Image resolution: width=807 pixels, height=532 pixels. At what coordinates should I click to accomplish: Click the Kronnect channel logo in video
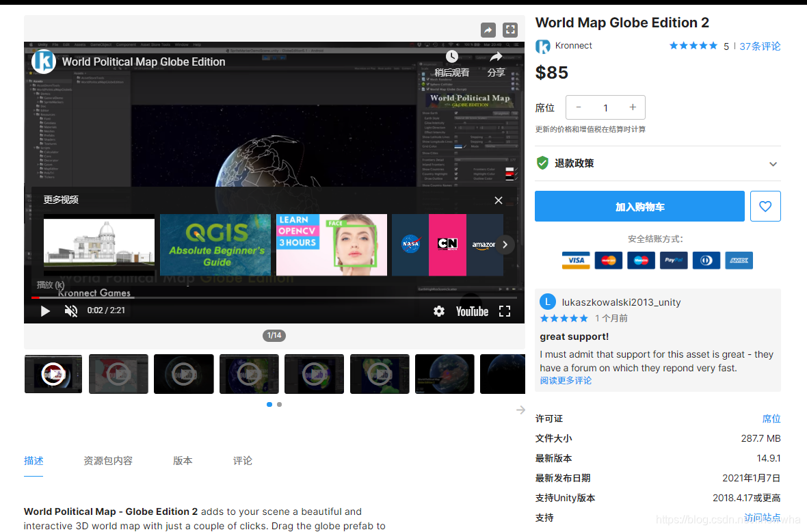[x=44, y=62]
